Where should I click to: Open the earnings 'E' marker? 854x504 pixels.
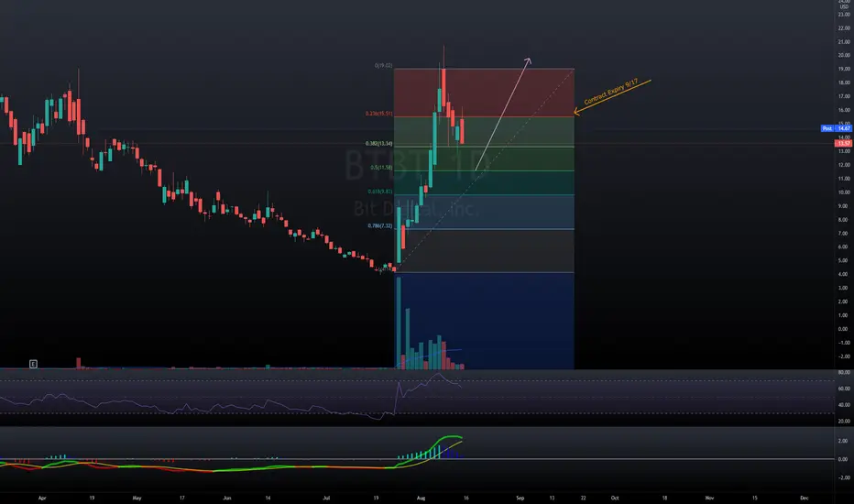click(x=33, y=364)
